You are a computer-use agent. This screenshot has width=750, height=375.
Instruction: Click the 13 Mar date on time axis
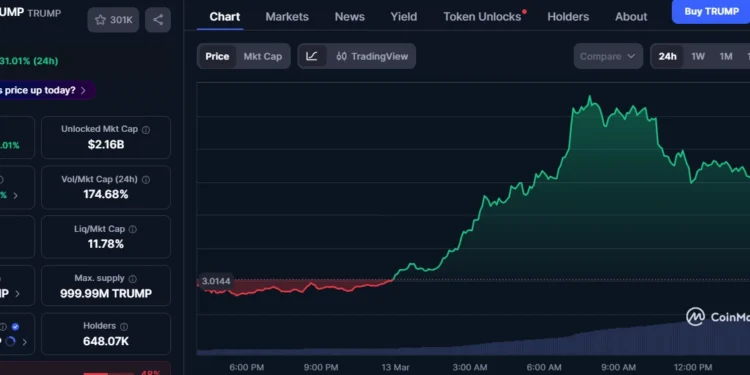[395, 367]
